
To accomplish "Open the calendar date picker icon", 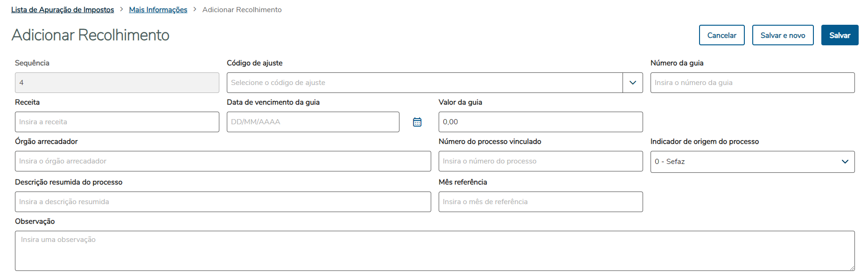I will point(417,122).
